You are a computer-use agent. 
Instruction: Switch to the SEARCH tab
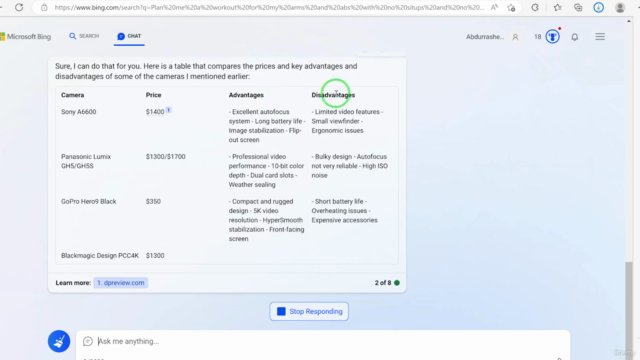pos(84,36)
